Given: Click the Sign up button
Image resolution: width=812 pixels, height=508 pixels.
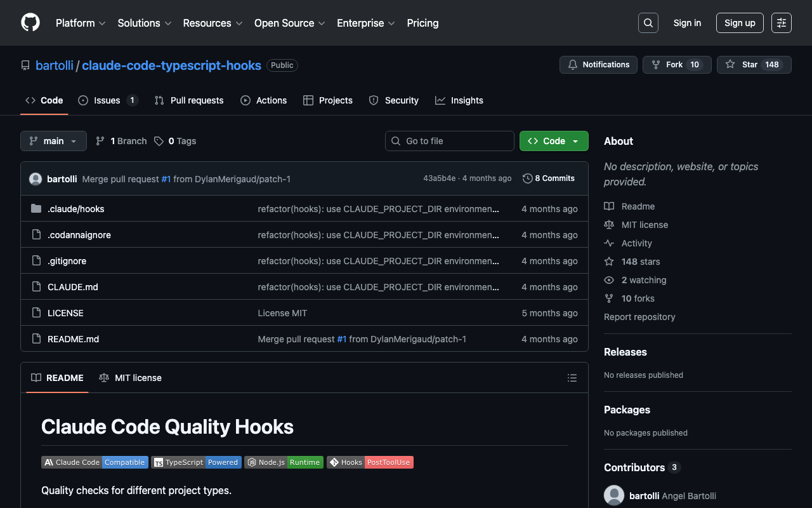Looking at the screenshot, I should (739, 23).
